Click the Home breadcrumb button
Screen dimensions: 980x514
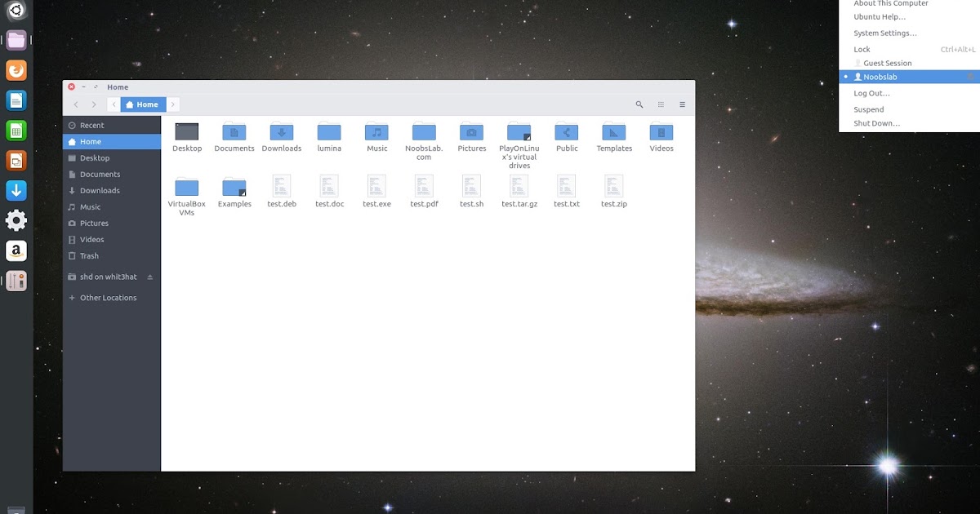click(142, 104)
